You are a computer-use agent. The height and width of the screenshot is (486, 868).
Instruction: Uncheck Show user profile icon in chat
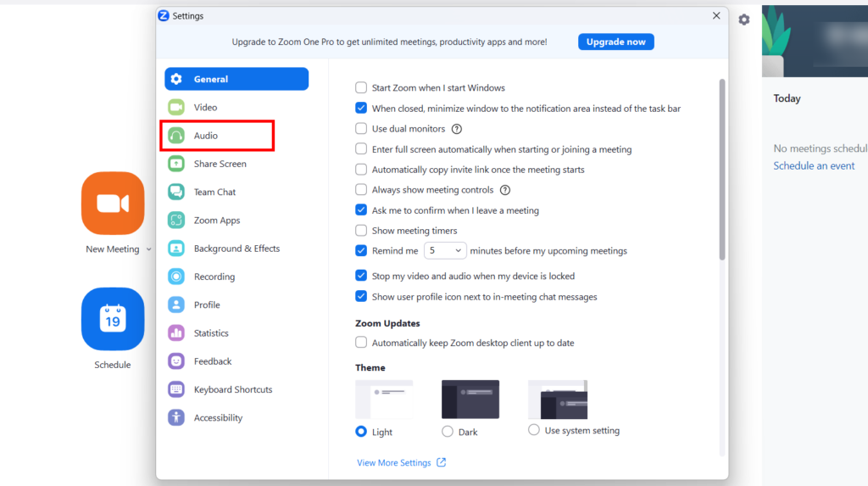361,297
